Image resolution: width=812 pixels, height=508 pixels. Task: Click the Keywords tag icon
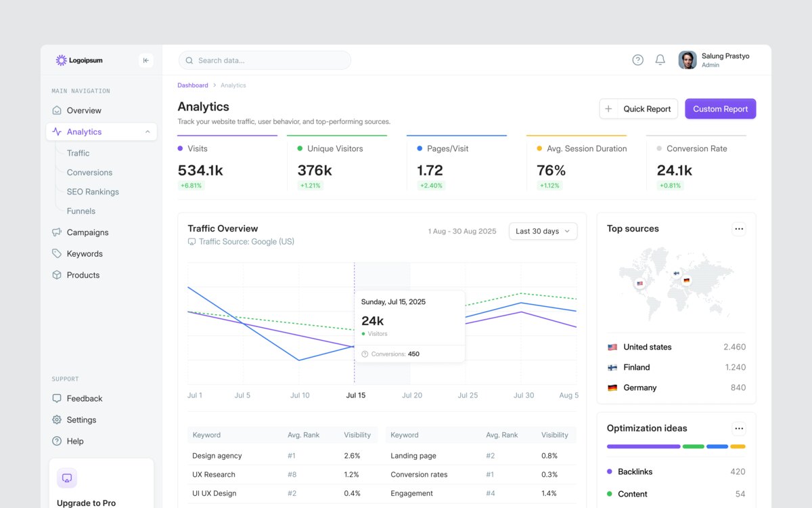pyautogui.click(x=57, y=253)
